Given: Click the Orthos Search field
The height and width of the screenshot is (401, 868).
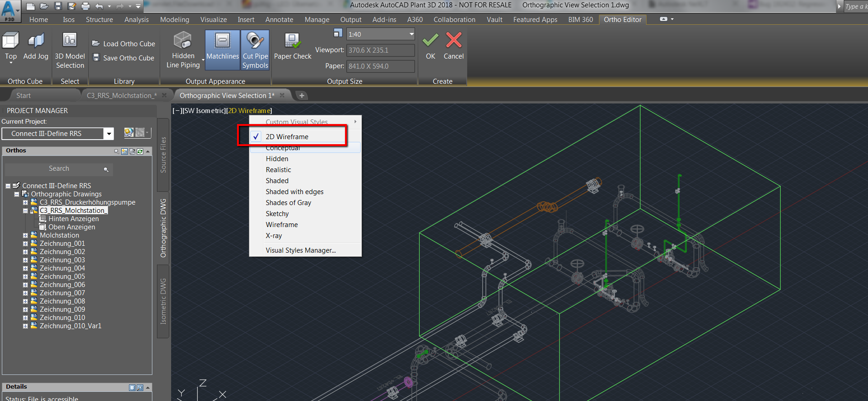Looking at the screenshot, I should 59,169.
